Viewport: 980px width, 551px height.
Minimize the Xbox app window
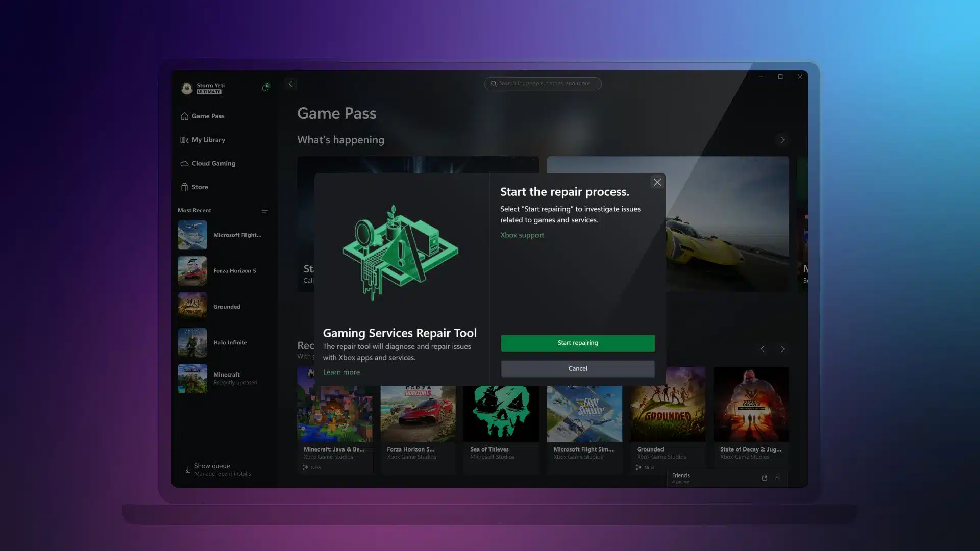pyautogui.click(x=761, y=77)
